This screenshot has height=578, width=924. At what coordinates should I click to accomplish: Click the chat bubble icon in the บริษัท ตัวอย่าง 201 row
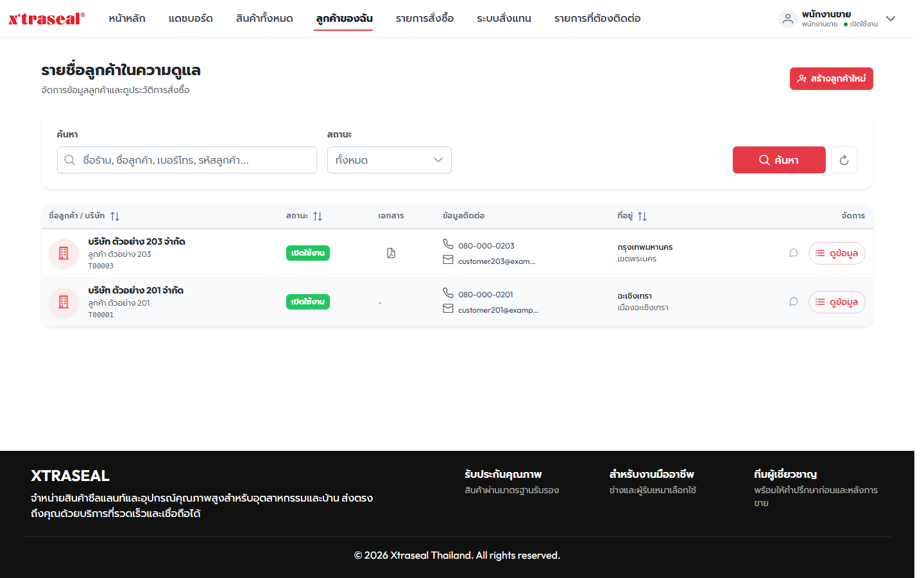pos(793,302)
